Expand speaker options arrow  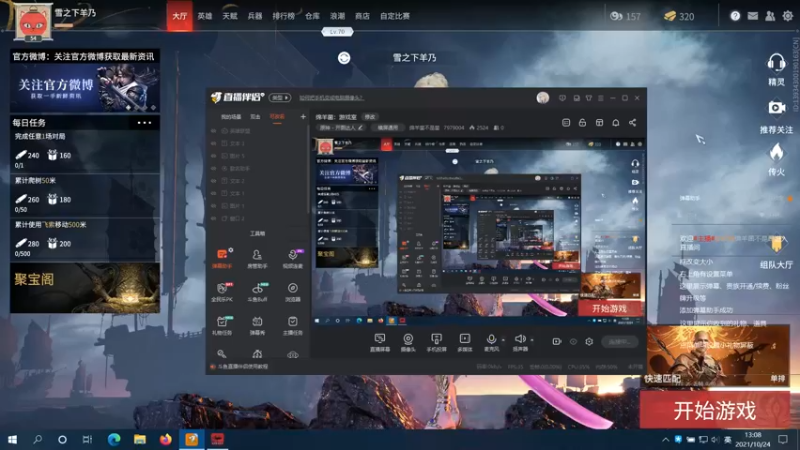[x=532, y=339]
